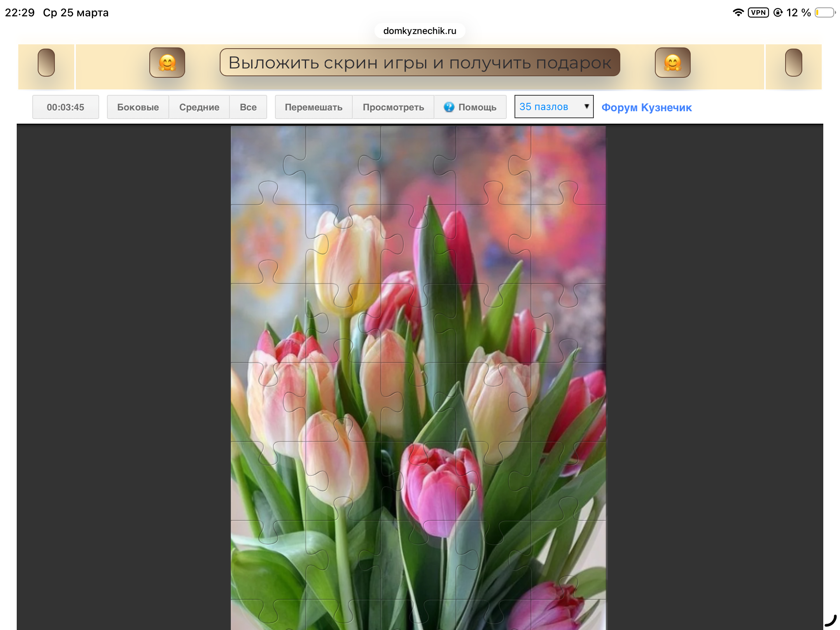Click the blue question-mark help icon
The height and width of the screenshot is (630, 840).
(449, 107)
